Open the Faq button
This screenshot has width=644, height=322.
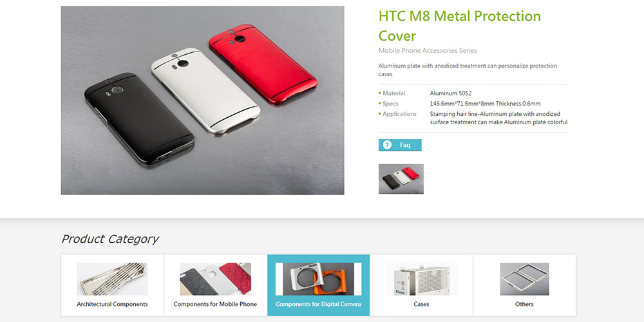(400, 145)
